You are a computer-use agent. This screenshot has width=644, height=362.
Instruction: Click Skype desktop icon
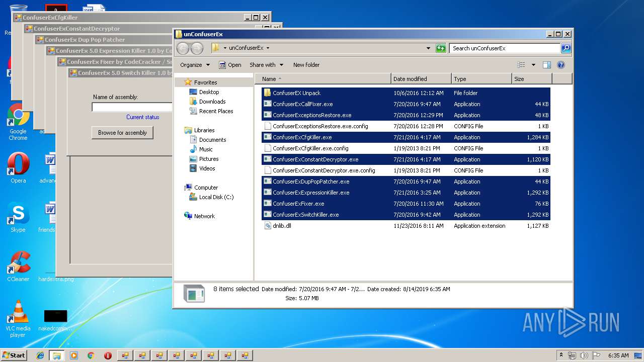(18, 218)
